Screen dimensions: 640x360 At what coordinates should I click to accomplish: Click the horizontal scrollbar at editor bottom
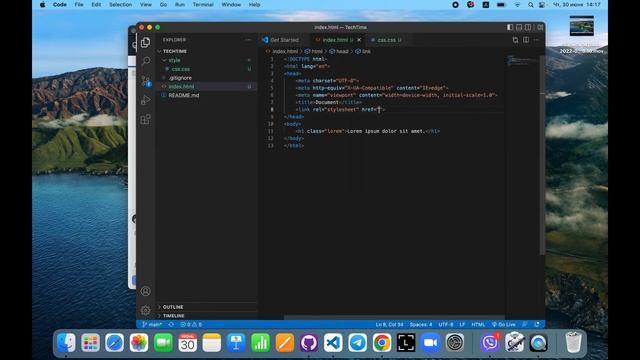point(394,318)
